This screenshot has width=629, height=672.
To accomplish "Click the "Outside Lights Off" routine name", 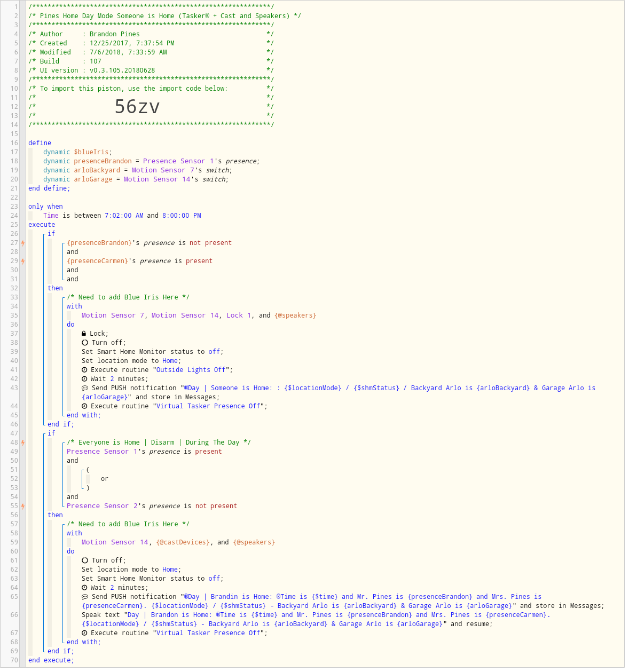I will (x=191, y=370).
